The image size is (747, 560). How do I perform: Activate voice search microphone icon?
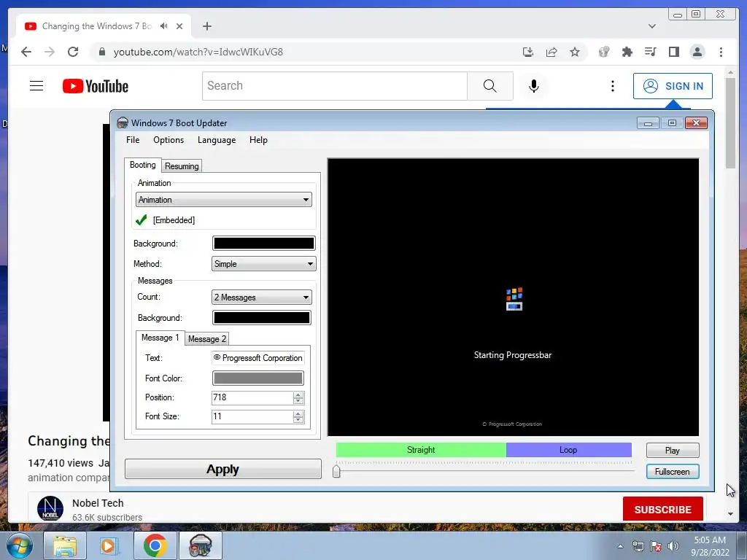pyautogui.click(x=533, y=86)
